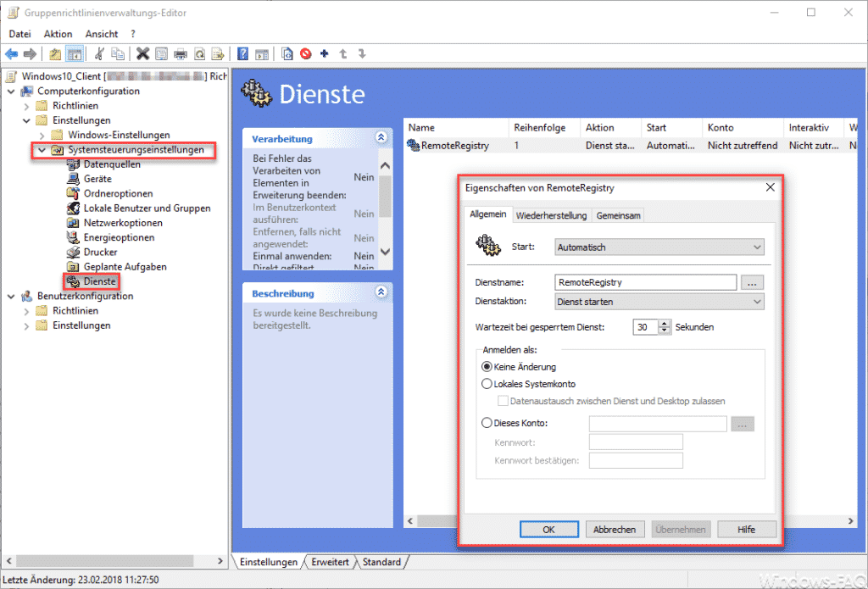
Task: Select the Cut (scissors) toolbar icon
Action: (x=98, y=53)
